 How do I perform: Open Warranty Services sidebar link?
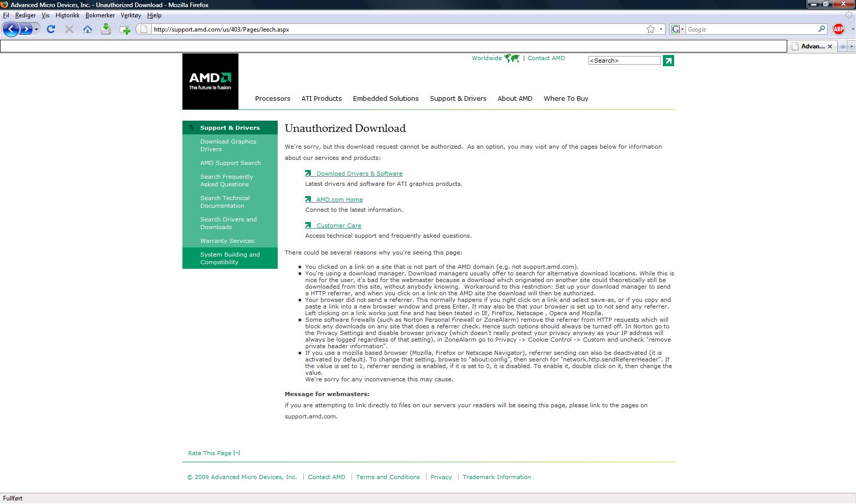pyautogui.click(x=227, y=241)
